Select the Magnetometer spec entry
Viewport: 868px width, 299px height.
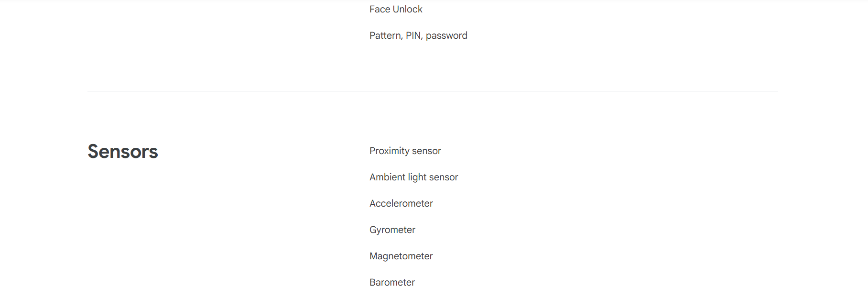401,256
